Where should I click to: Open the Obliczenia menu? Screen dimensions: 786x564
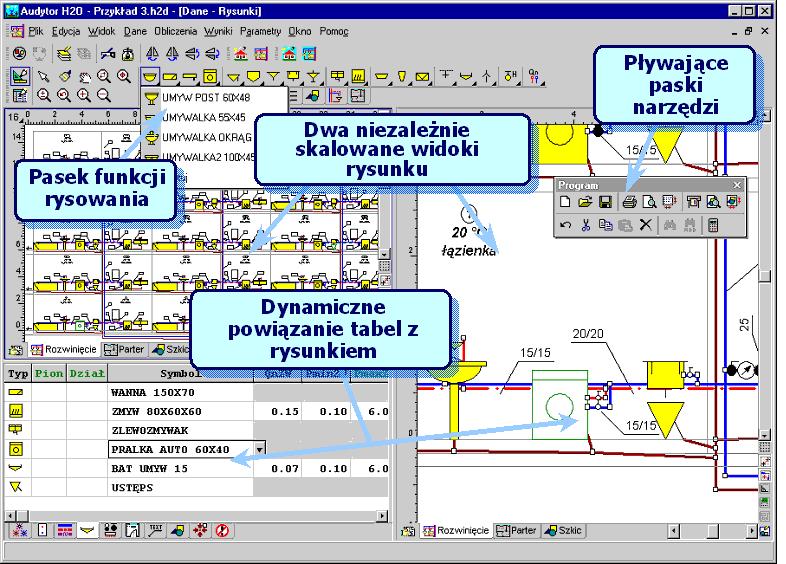[175, 31]
